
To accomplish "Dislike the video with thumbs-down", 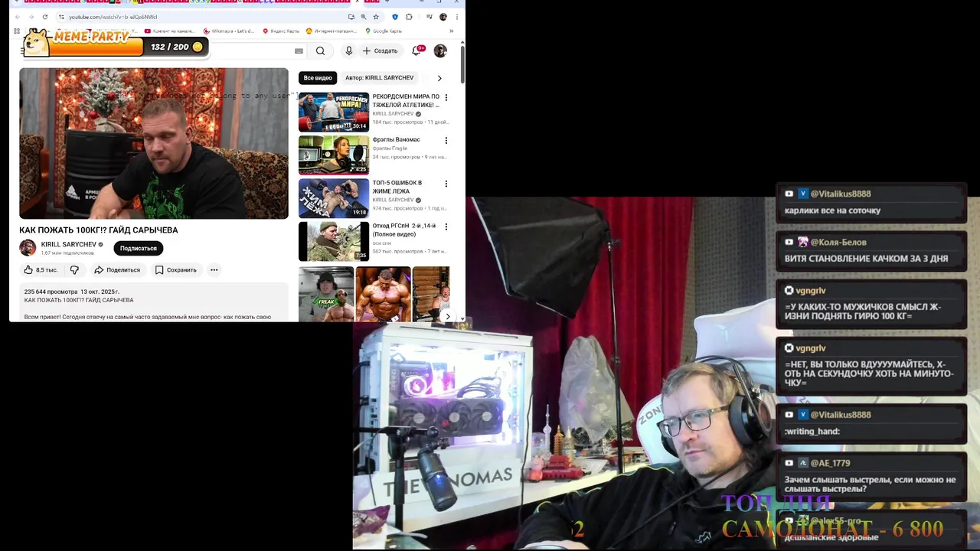I will tap(74, 269).
